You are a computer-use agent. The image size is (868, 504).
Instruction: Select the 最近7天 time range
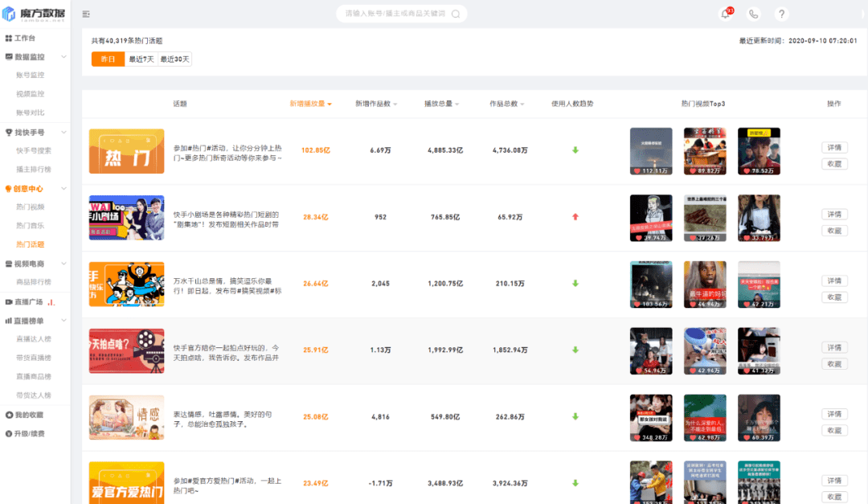[x=141, y=59]
